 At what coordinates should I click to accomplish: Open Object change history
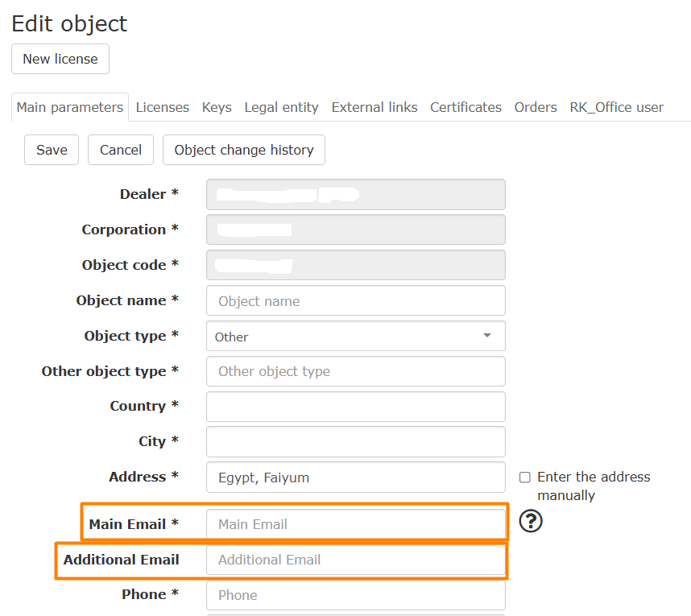click(x=243, y=150)
